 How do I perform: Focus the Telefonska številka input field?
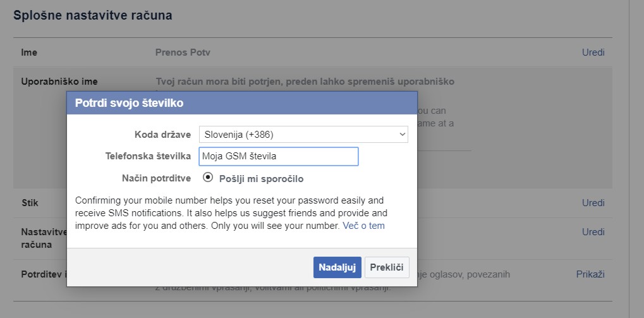(278, 156)
